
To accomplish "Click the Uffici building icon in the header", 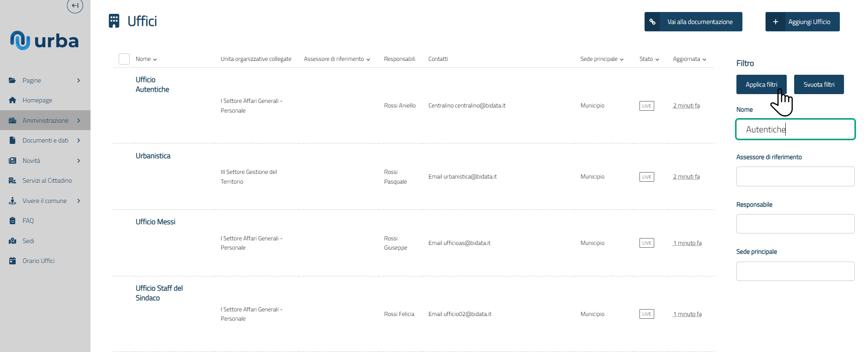I will click(114, 21).
